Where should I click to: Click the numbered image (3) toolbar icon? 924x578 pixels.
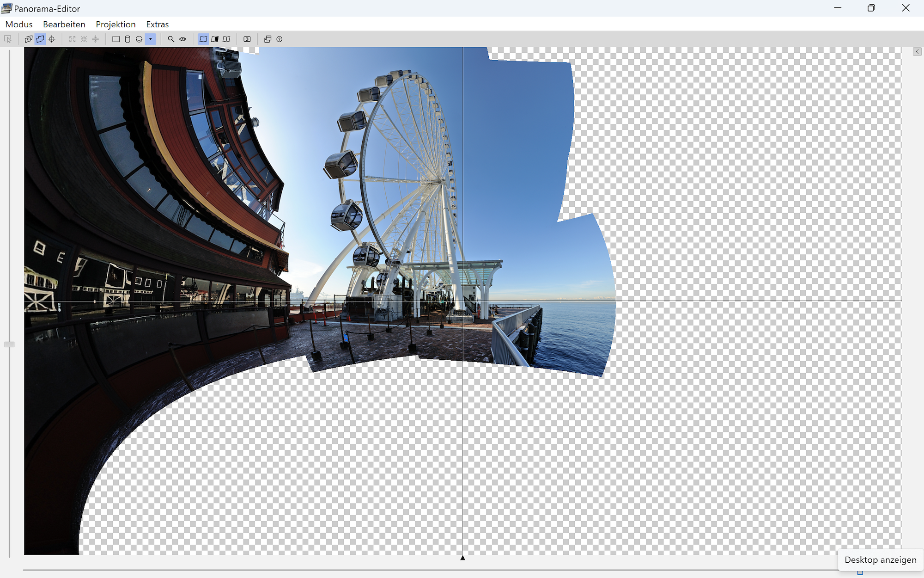tap(247, 39)
